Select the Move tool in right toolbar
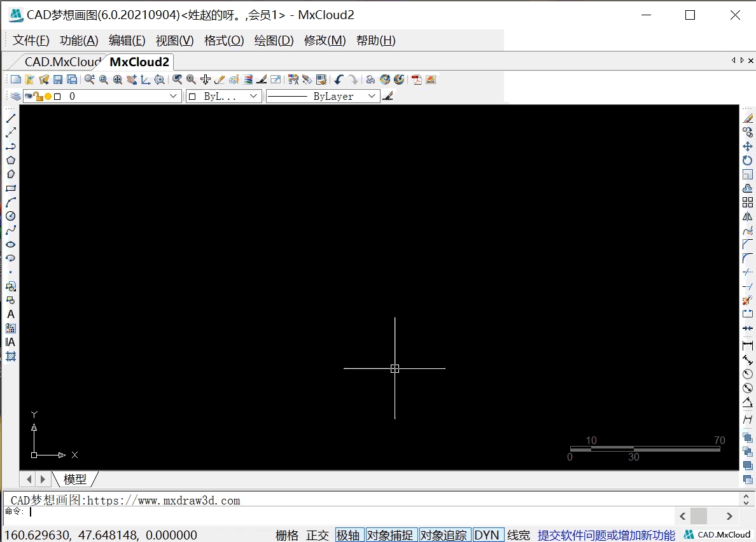The width and height of the screenshot is (756, 542). pos(747,146)
